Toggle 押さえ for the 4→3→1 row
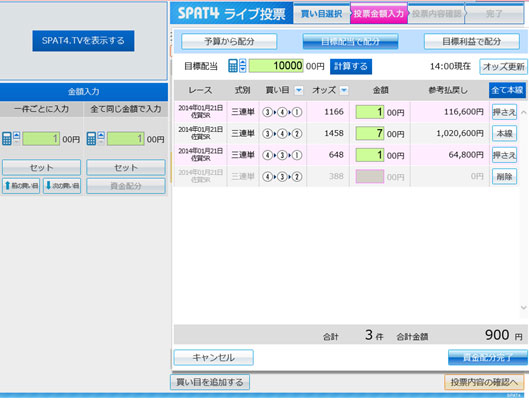This screenshot has width=529, height=400. (x=504, y=155)
